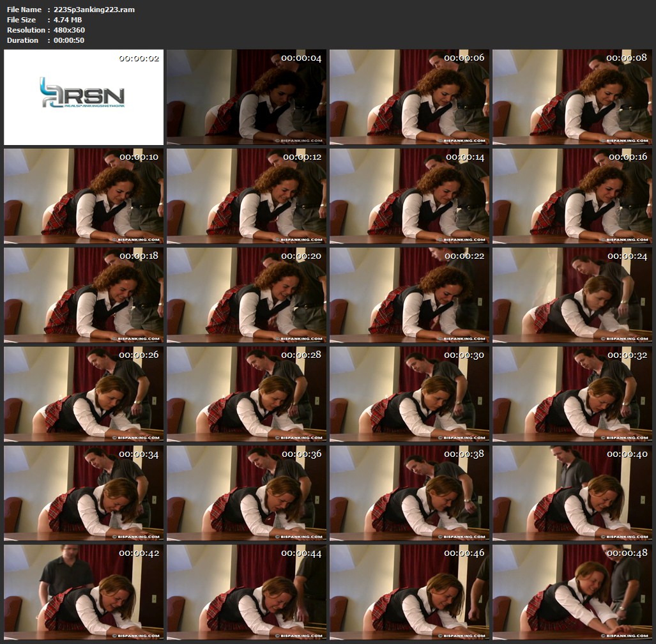
Task: Pick the frame stamped 00:00:28
Action: 247,394
